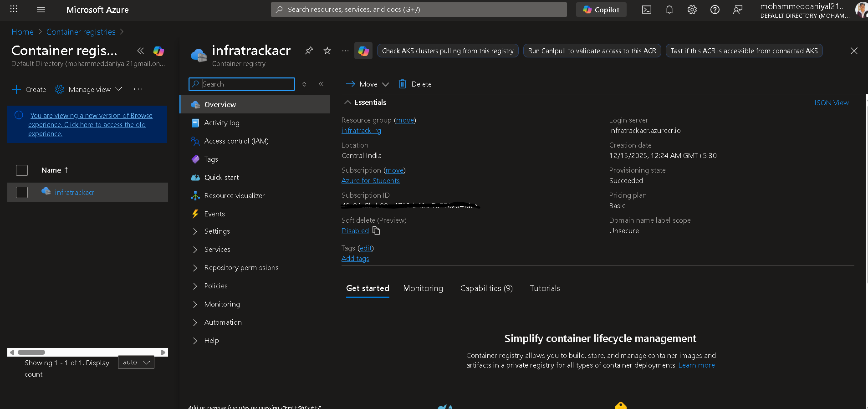The image size is (868, 409).
Task: Click Run CanIpull to validate access
Action: pos(592,51)
